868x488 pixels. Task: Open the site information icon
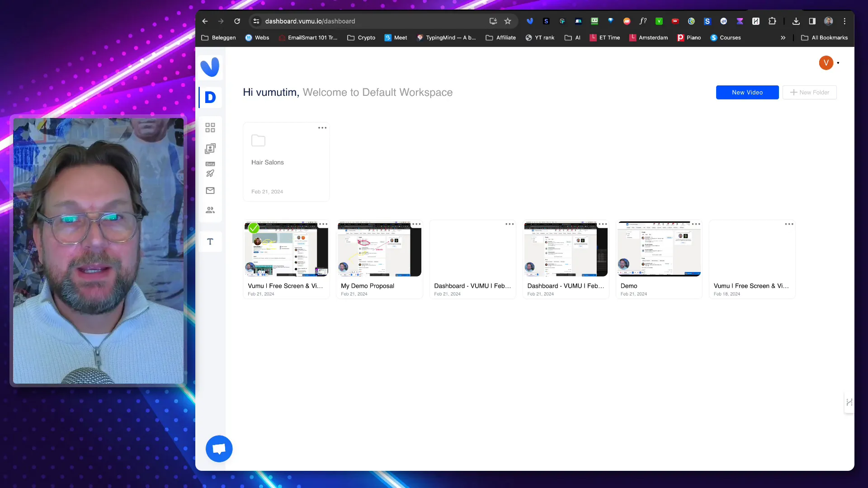pos(256,21)
